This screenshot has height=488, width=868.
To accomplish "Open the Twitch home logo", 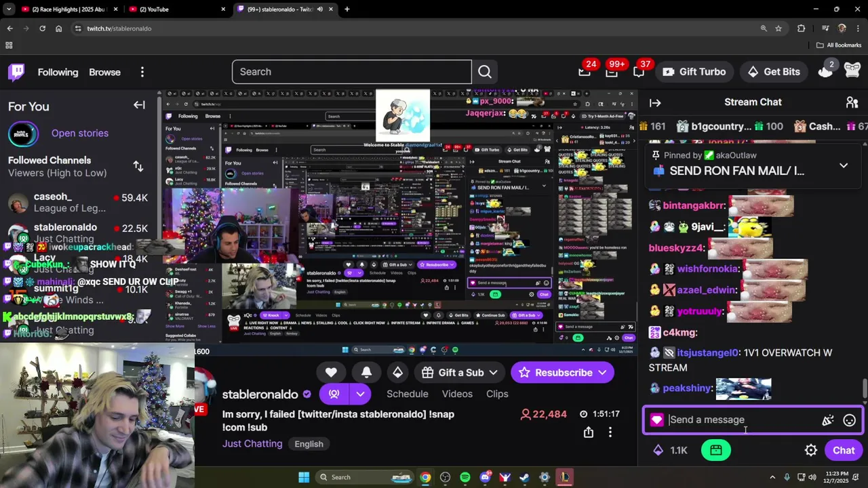I will coord(16,72).
